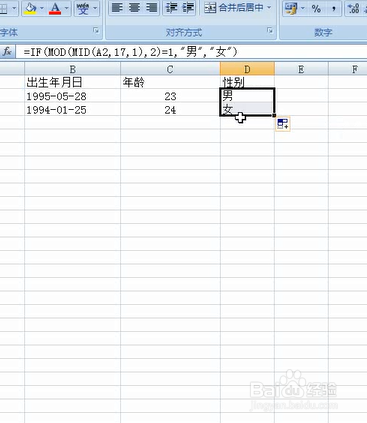Select the age cell showing 24
367x423 pixels.
[170, 110]
